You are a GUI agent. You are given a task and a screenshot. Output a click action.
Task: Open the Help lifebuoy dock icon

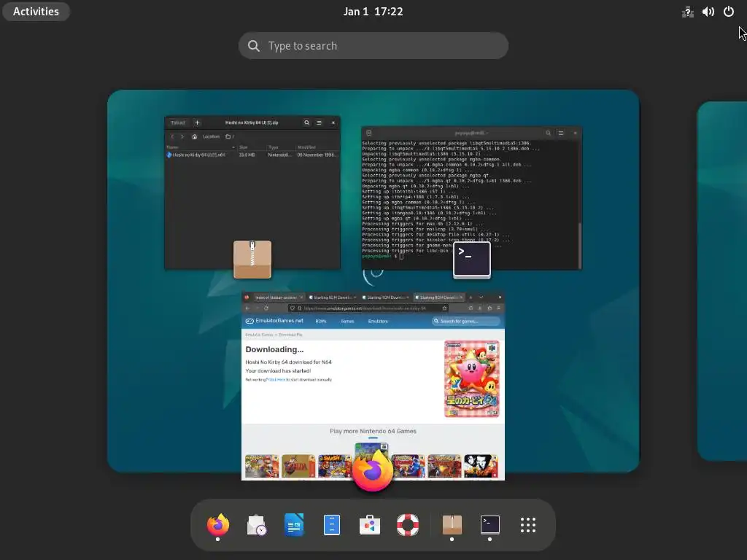[x=408, y=525]
